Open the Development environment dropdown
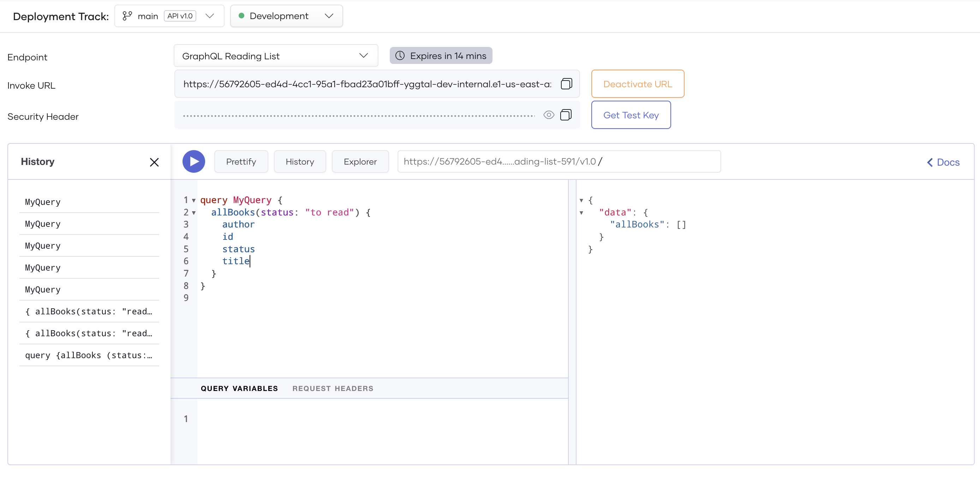980x492 pixels. tap(286, 16)
